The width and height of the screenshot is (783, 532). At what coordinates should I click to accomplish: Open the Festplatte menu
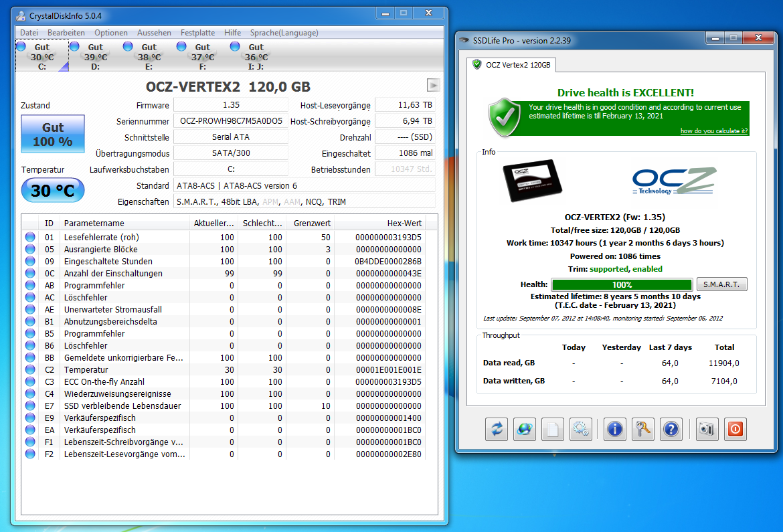[197, 33]
